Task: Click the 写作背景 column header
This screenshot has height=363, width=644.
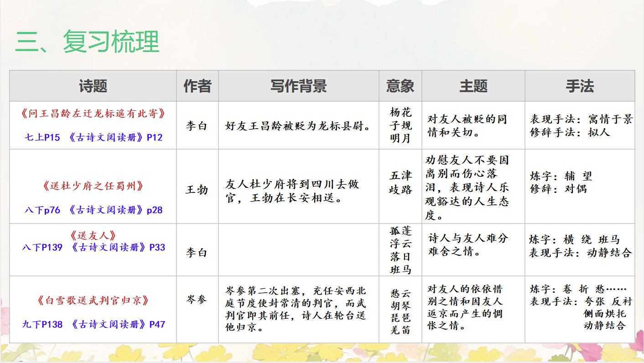Action: [x=298, y=86]
